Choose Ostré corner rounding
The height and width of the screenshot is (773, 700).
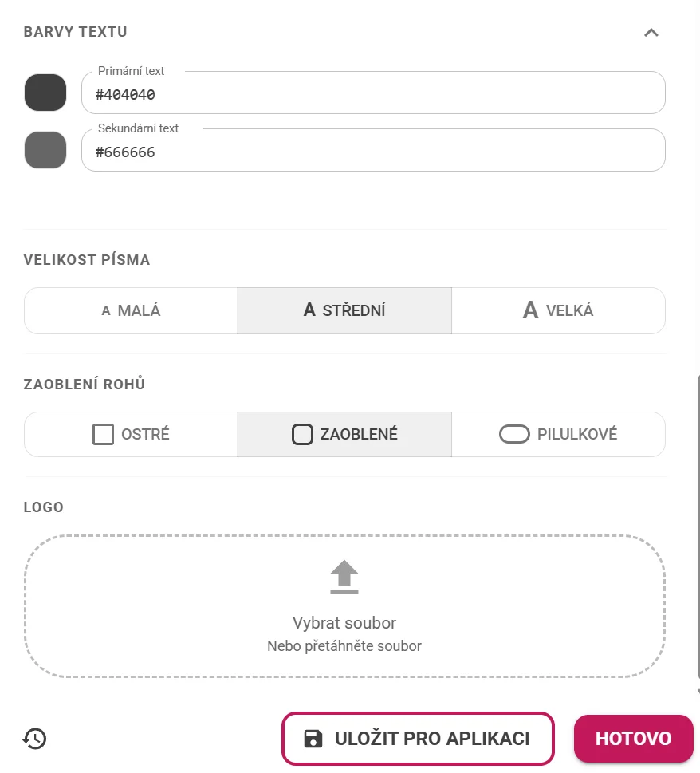pyautogui.click(x=131, y=434)
